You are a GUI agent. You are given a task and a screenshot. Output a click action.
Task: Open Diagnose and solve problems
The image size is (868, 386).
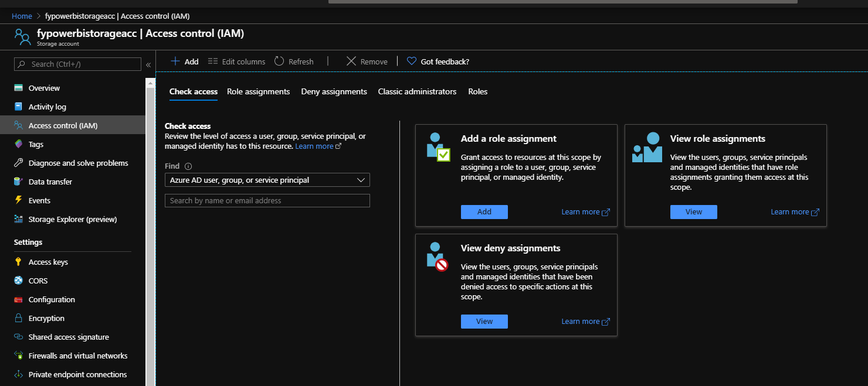coord(78,163)
